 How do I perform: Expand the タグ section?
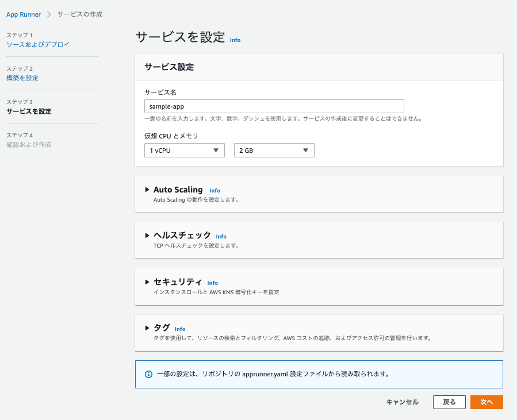pos(147,328)
